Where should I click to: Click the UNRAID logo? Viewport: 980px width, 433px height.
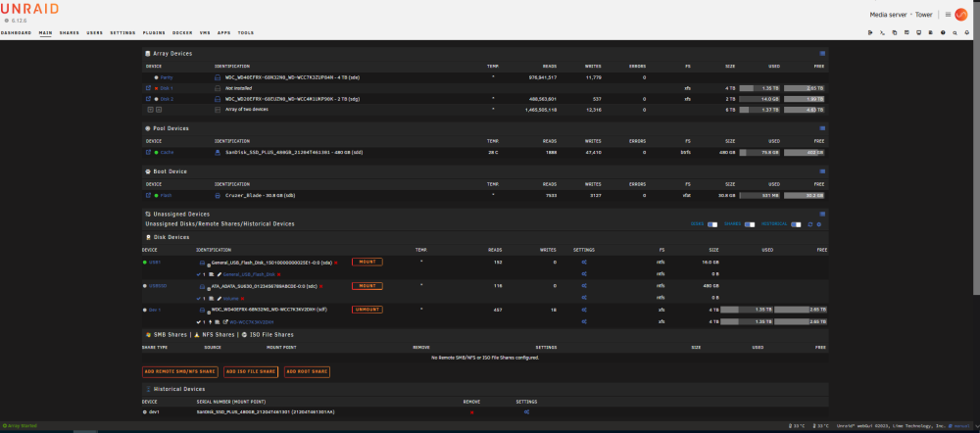pos(29,9)
